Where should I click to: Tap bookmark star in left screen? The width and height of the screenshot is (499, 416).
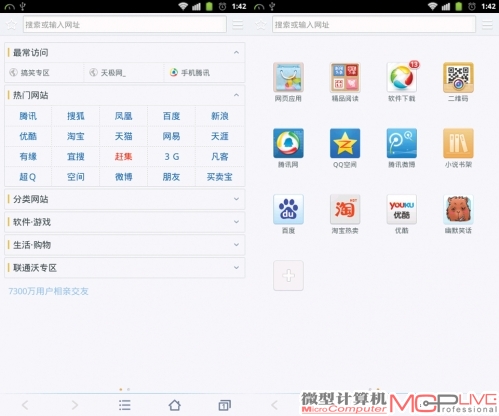tap(11, 25)
